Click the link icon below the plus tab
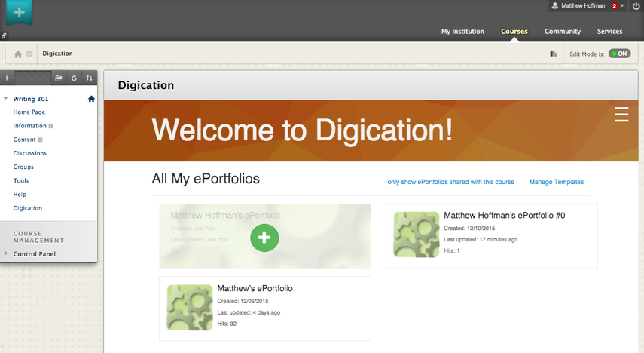Viewport: 644px width, 353px height. [4, 35]
